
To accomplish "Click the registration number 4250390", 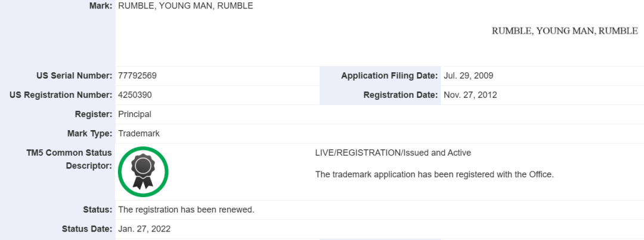I will click(x=137, y=95).
